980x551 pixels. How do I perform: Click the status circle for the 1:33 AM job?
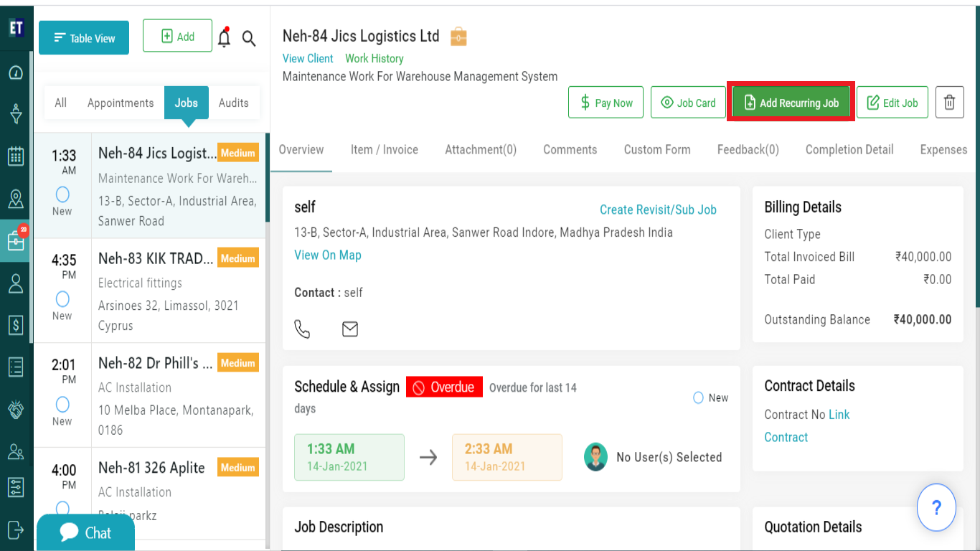[62, 194]
